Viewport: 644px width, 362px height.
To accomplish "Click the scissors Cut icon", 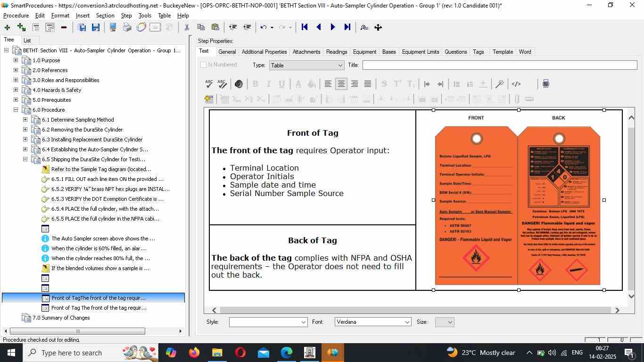I will click(x=187, y=27).
